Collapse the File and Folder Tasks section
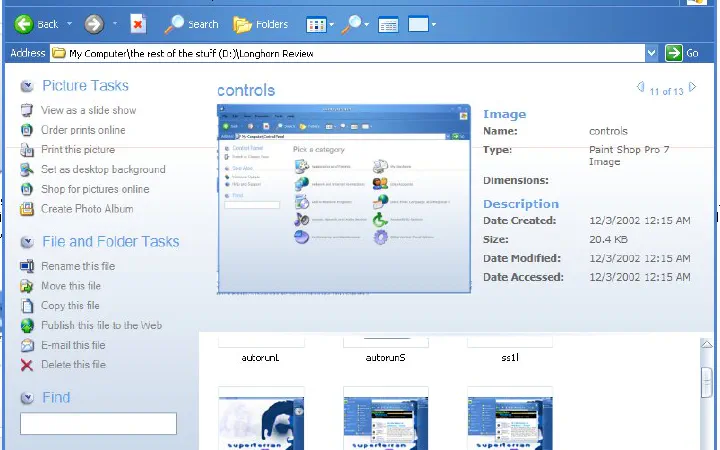Screen dimensions: 720x450 click(x=27, y=242)
